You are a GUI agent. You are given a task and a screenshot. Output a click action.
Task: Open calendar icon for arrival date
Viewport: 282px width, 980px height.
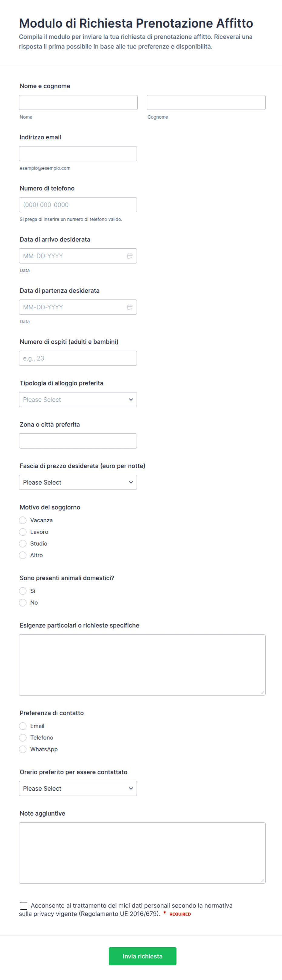click(130, 256)
